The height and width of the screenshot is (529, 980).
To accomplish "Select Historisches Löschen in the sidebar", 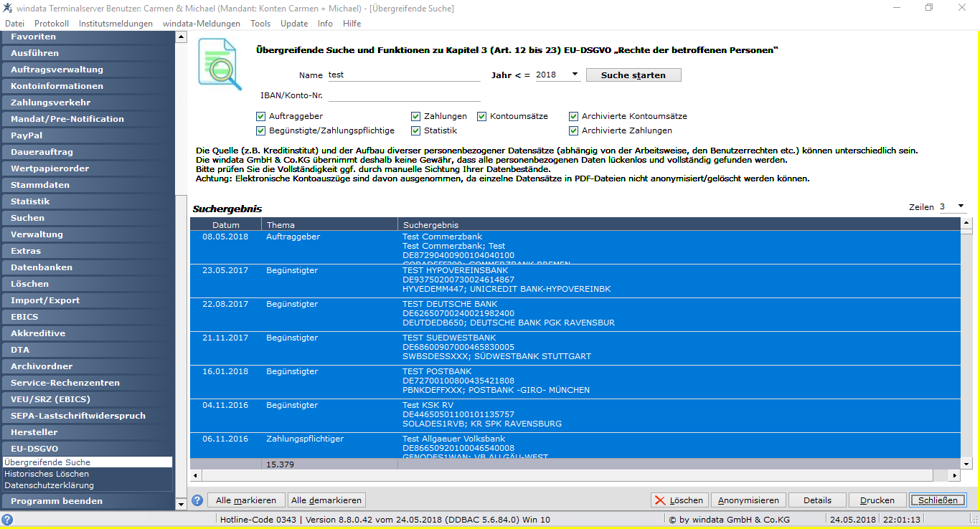I will point(87,474).
